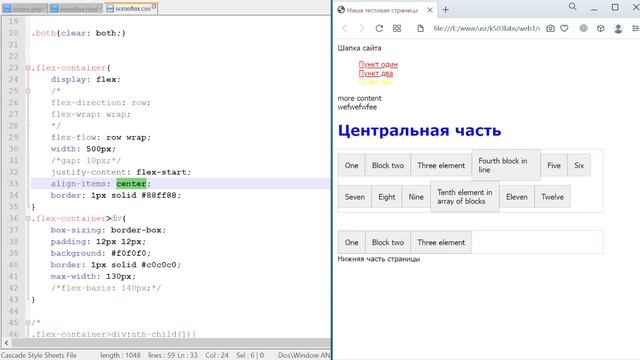The height and width of the screenshot is (360, 640).
Task: Click the status bar length : 1048 field
Action: (120, 355)
